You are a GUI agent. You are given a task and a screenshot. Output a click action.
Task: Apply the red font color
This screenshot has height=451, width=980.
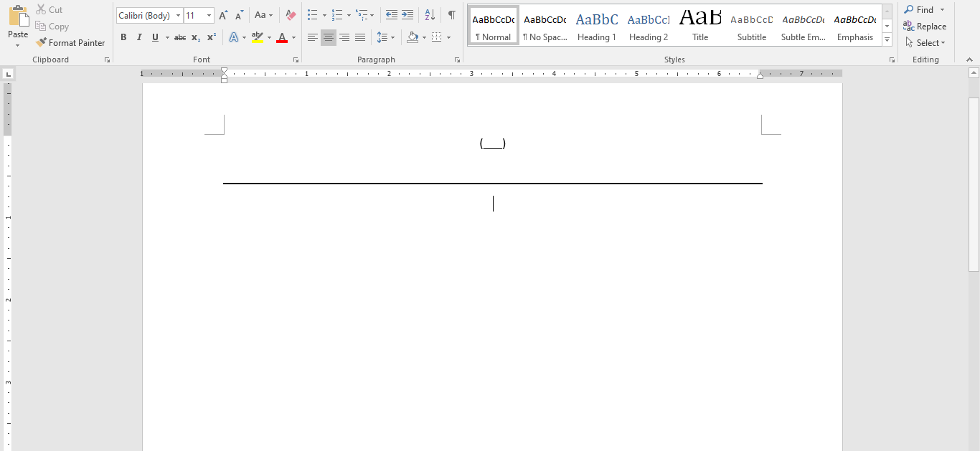282,37
